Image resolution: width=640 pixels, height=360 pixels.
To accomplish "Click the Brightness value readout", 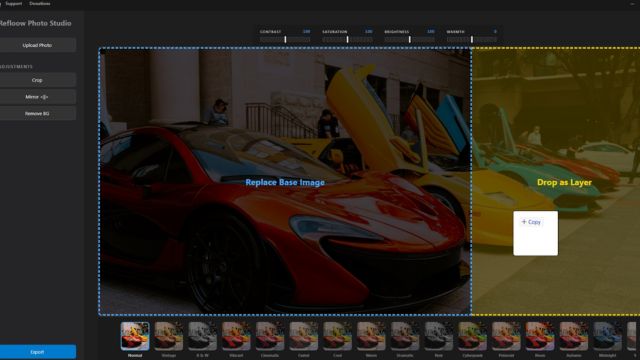I will [x=431, y=31].
